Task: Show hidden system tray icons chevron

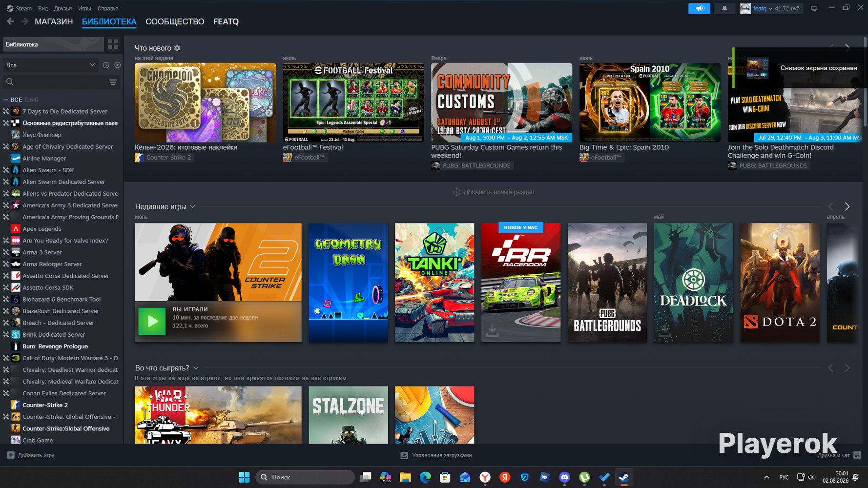Action: (766, 477)
